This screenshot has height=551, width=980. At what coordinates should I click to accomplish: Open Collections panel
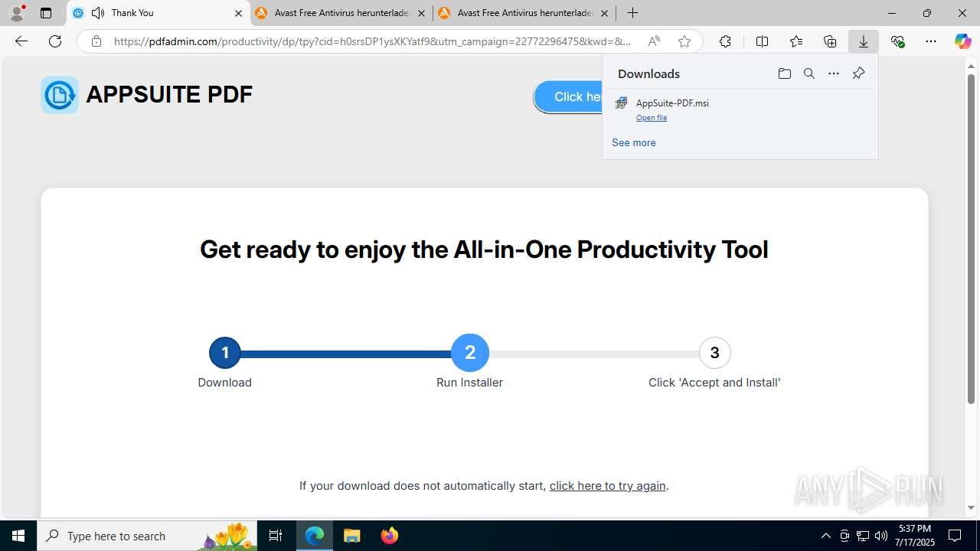[x=830, y=41]
